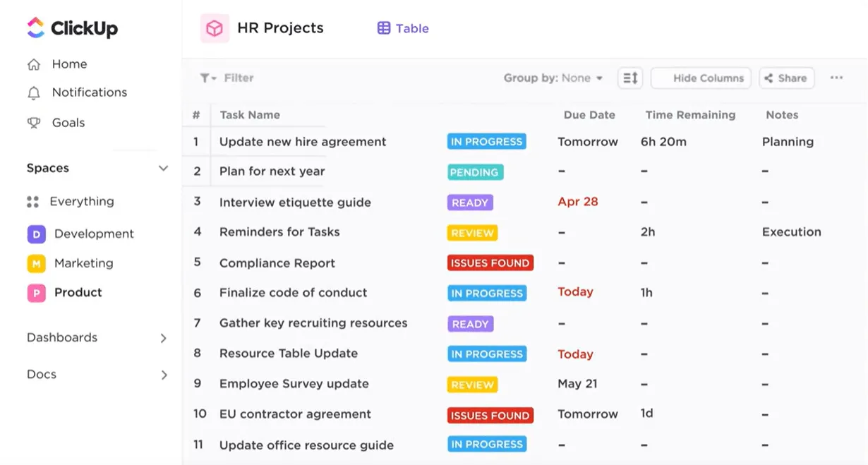Click the Everything four-dots icon
The image size is (868, 465).
32,202
